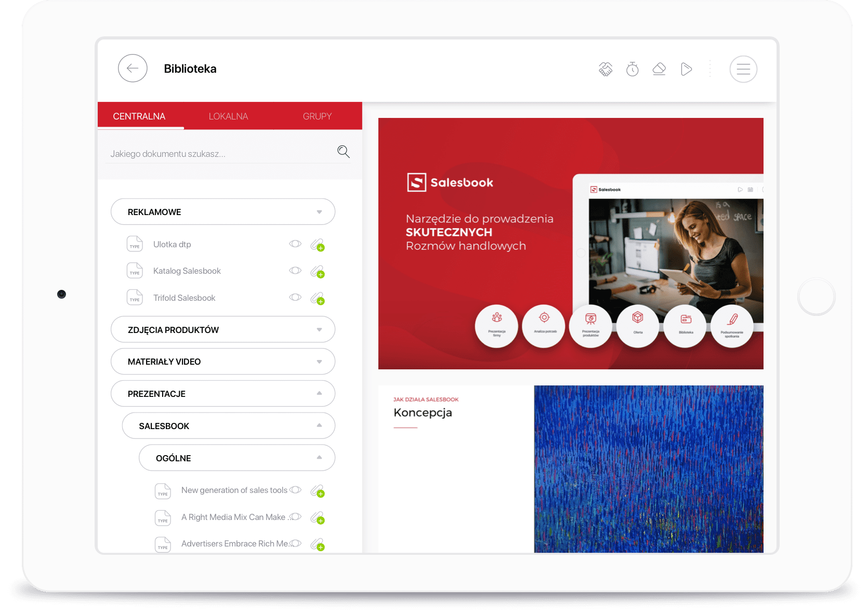Screen dimensions: 868x613
Task: Open New generation of sales tools
Action: click(234, 490)
